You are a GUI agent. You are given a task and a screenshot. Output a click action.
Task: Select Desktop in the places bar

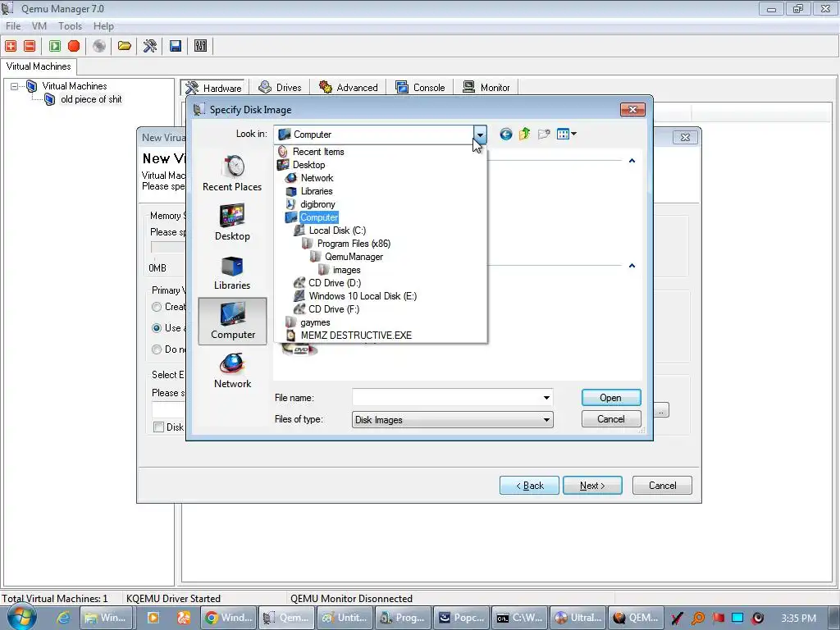(232, 223)
